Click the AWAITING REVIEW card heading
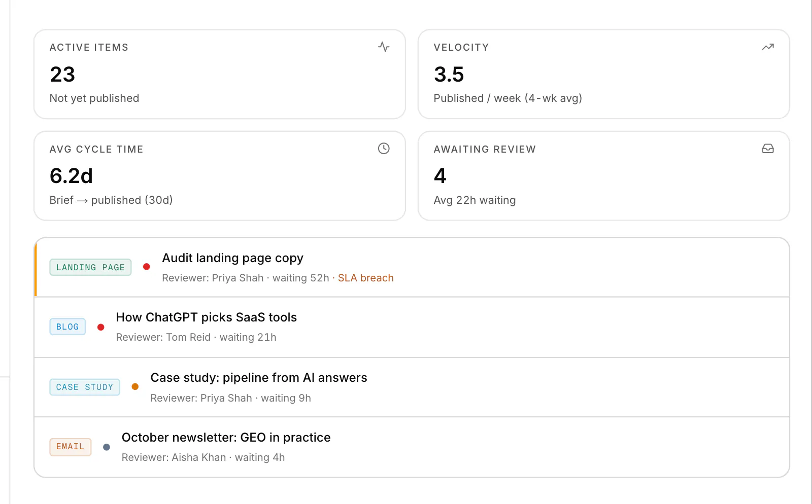The height and width of the screenshot is (504, 812). 485,149
